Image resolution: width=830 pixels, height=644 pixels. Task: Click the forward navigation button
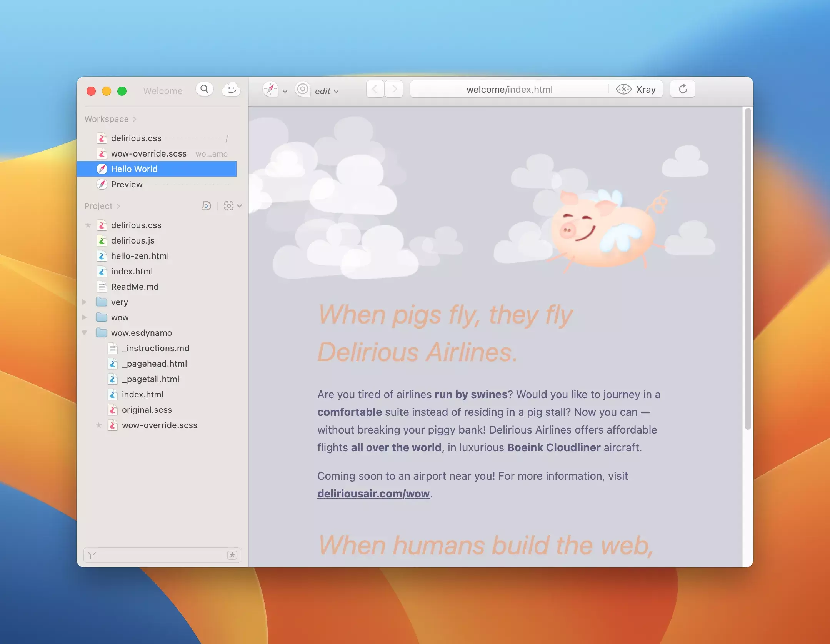click(x=394, y=89)
